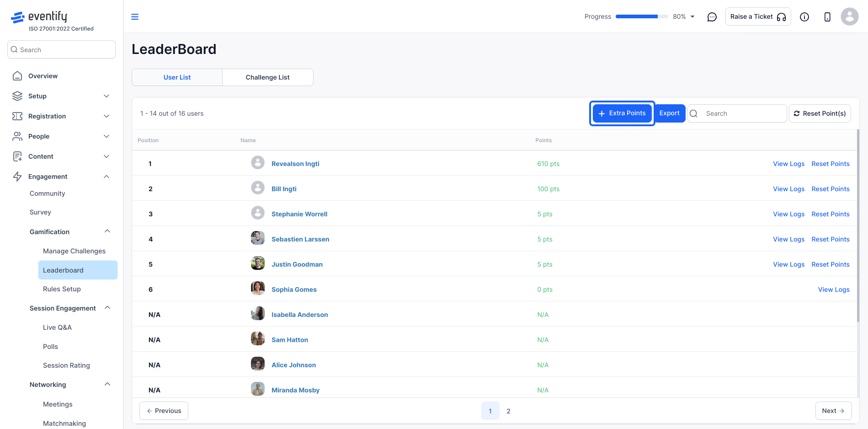This screenshot has height=429, width=868.
Task: Collapse the Gamification submenu chevron
Action: [107, 231]
